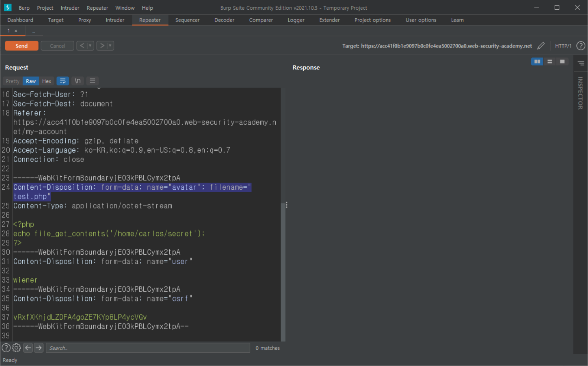Click the Content-Type application/octet-stream line
This screenshot has height=366, width=588.
pos(92,206)
